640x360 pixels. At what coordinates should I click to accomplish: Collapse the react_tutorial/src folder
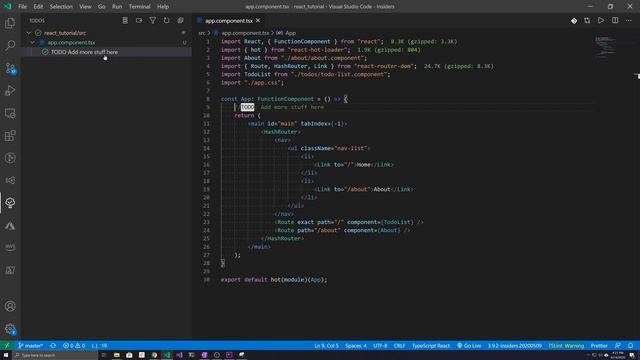coord(29,33)
